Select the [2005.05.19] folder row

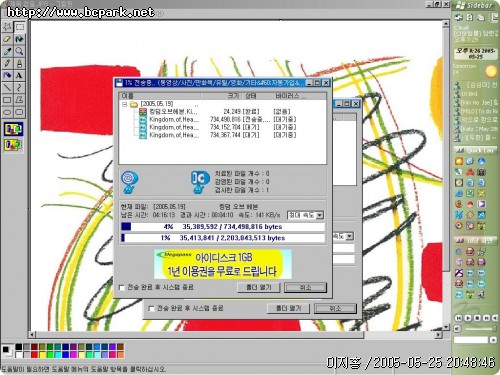pyautogui.click(x=152, y=104)
